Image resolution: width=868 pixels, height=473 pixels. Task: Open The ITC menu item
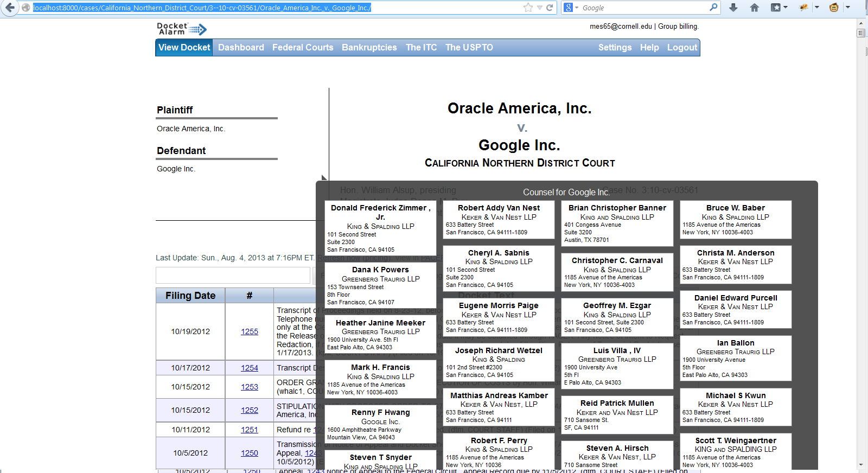(422, 48)
